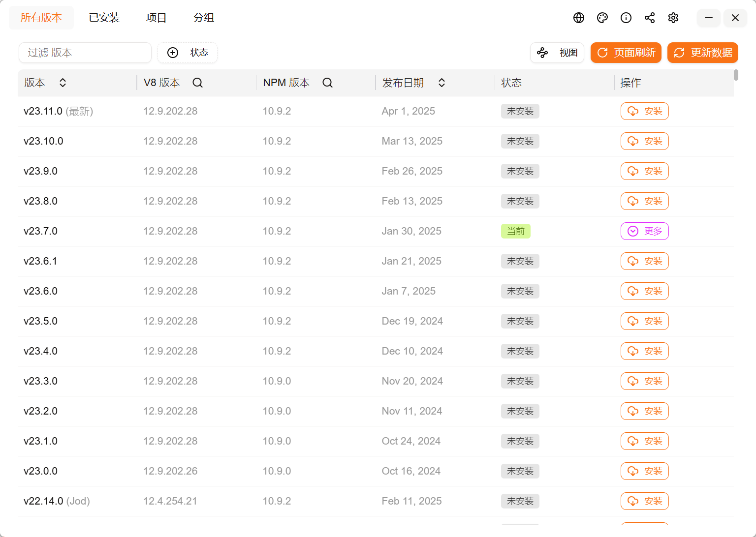Search V8 版本 column magnifier icon
756x537 pixels.
tap(197, 83)
